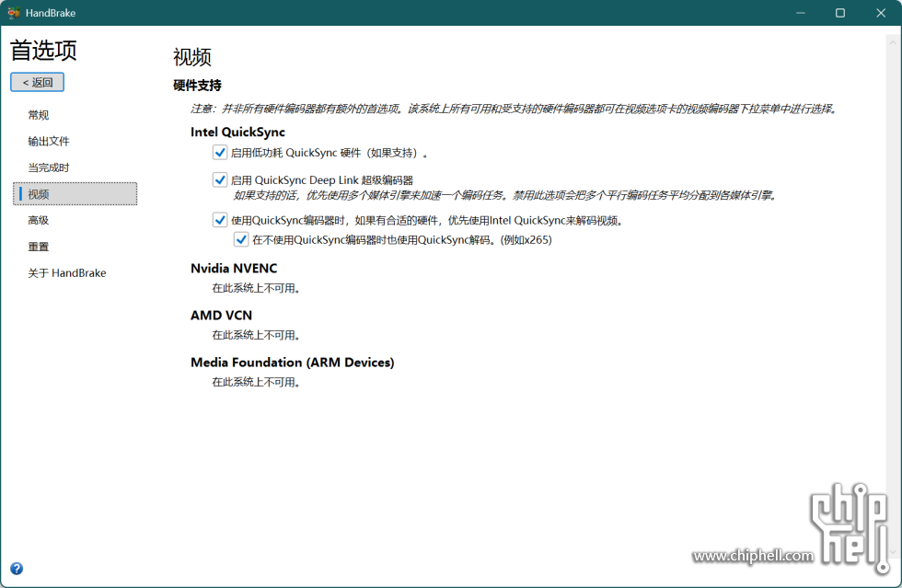Click the scrollbar up arrow
902x588 pixels.
[893, 42]
